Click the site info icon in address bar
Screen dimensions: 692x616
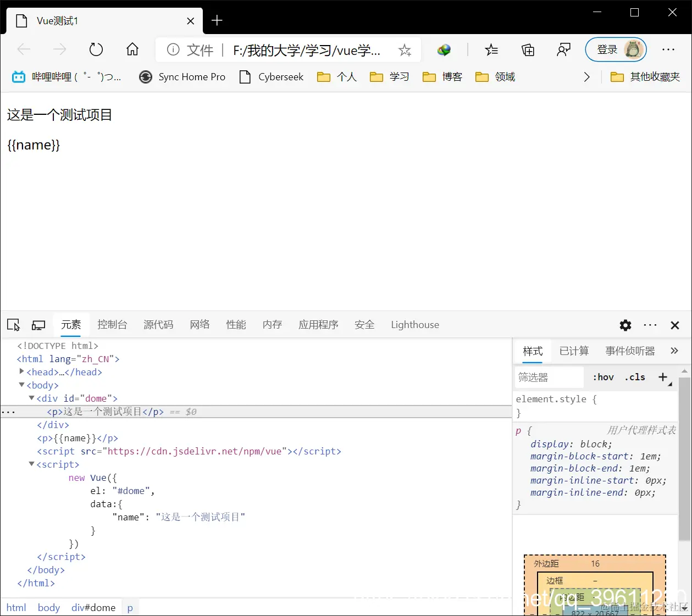click(x=173, y=50)
